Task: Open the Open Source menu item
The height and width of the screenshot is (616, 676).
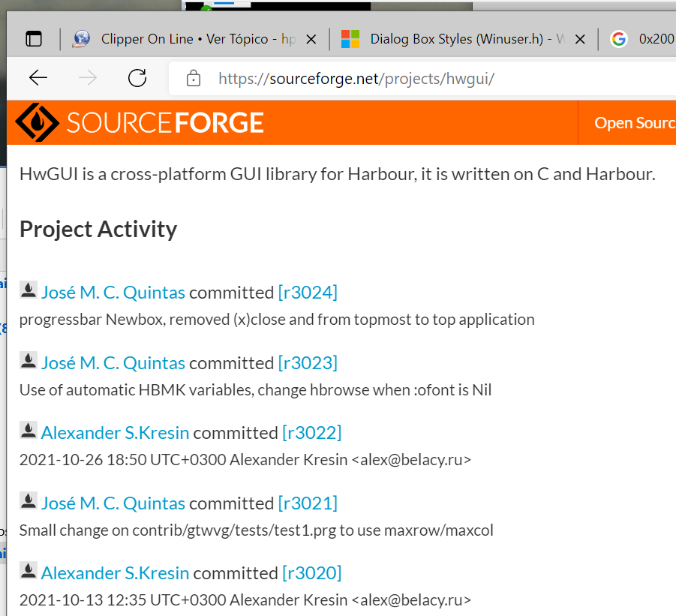Action: 634,123
